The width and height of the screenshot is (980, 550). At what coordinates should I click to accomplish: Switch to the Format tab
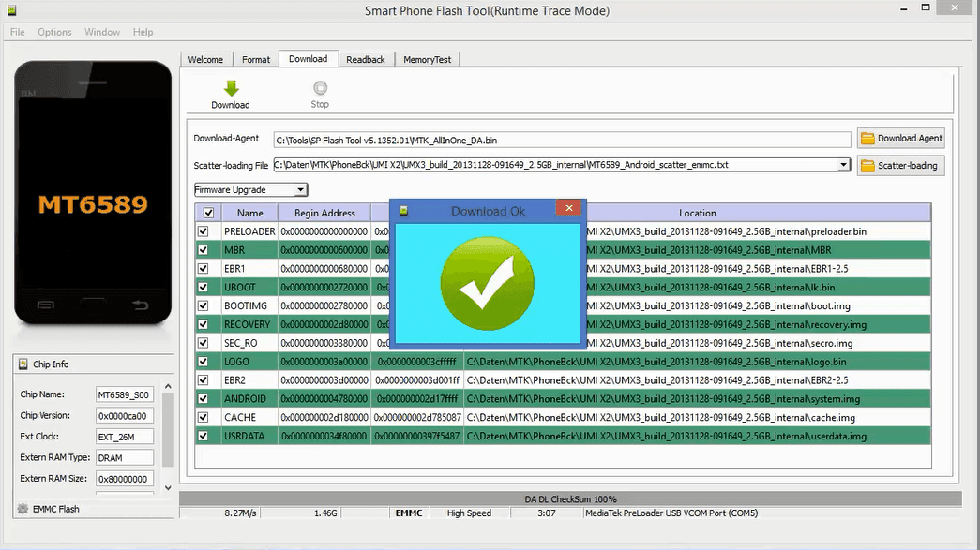256,59
